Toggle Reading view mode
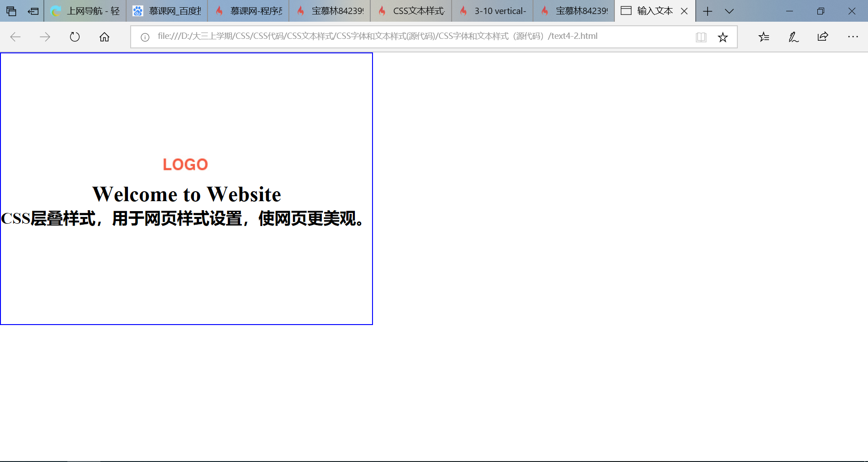 point(701,37)
